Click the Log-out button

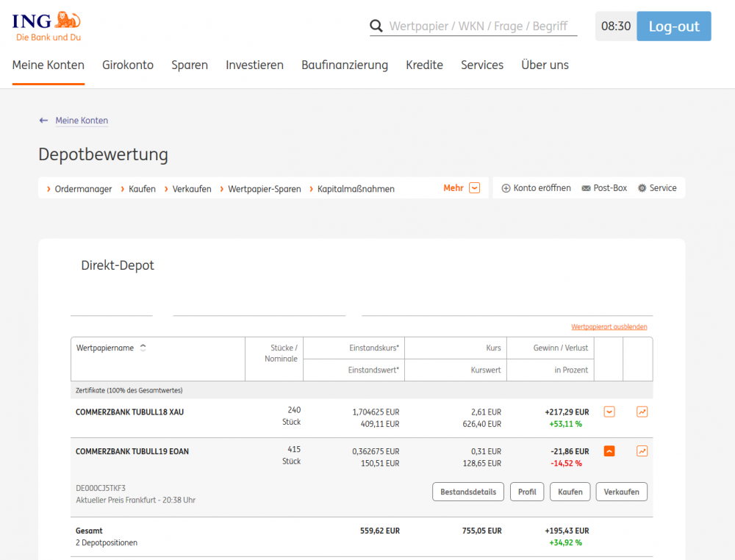pos(673,26)
